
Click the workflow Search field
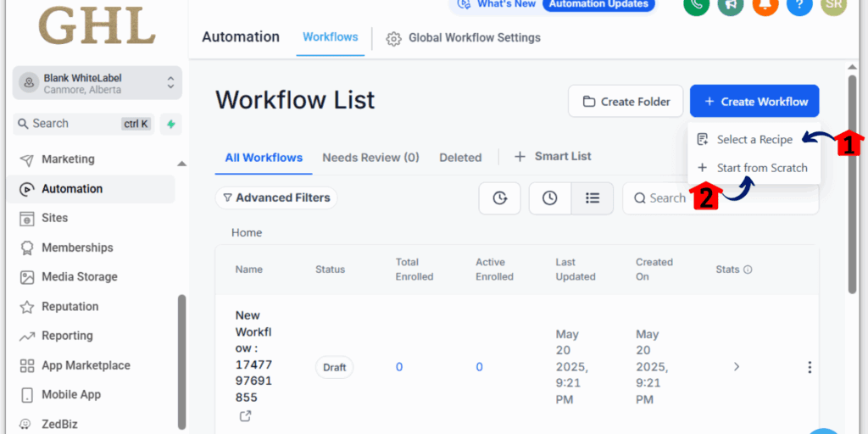[x=721, y=198]
